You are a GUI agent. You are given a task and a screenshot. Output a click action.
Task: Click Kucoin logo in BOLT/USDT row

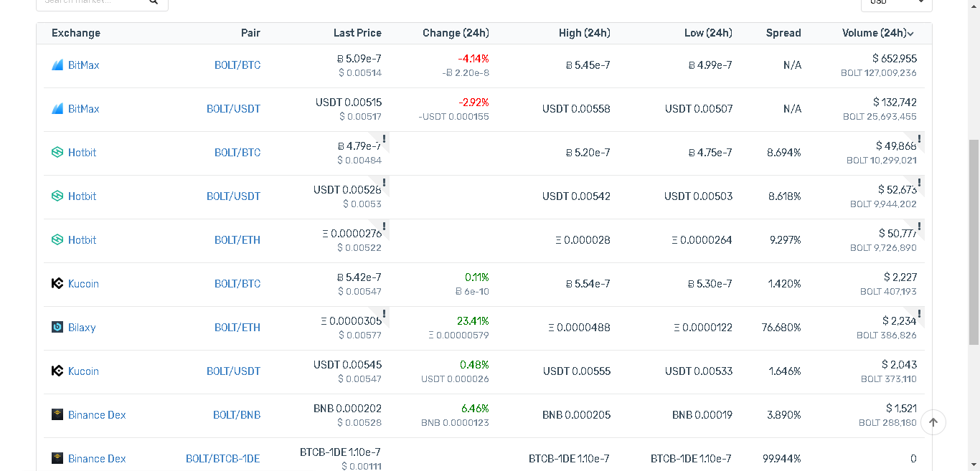57,371
